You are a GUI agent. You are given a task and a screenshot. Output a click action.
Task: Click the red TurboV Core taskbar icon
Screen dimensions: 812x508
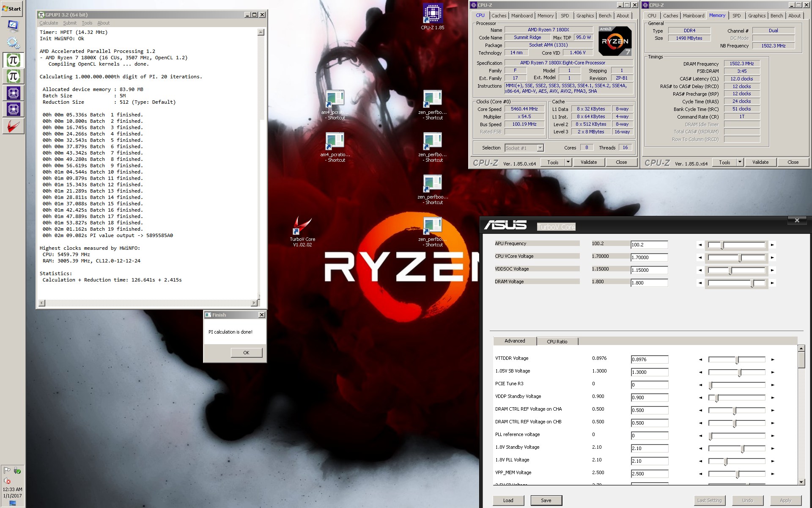tap(13, 126)
